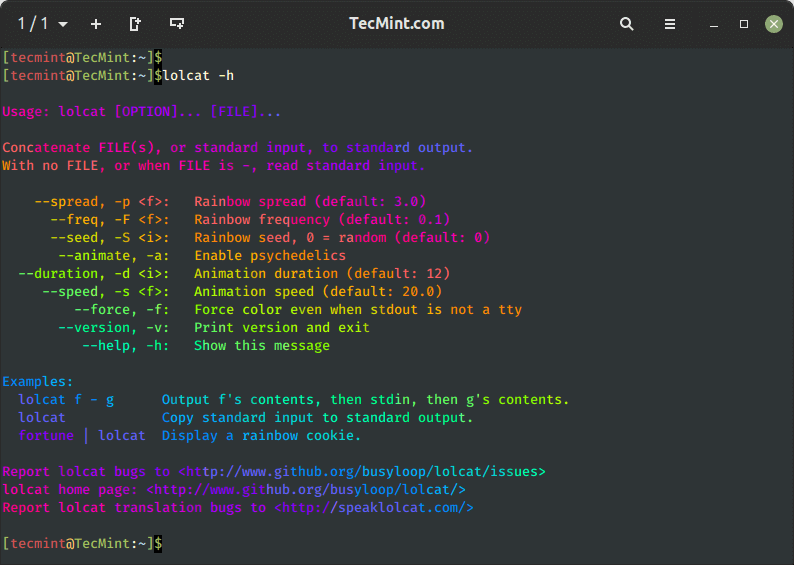This screenshot has height=565, width=794.
Task: Click the 'fortune | lolcat' example
Action: (82, 435)
